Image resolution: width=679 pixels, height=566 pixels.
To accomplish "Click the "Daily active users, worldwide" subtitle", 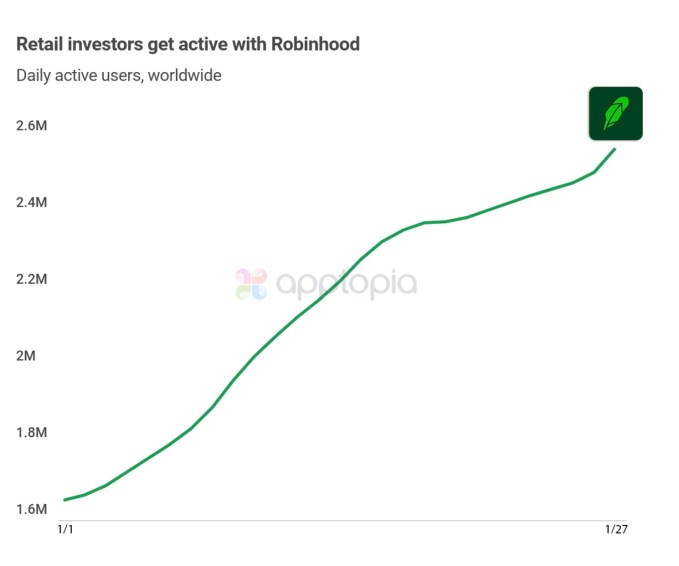I will coord(118,75).
